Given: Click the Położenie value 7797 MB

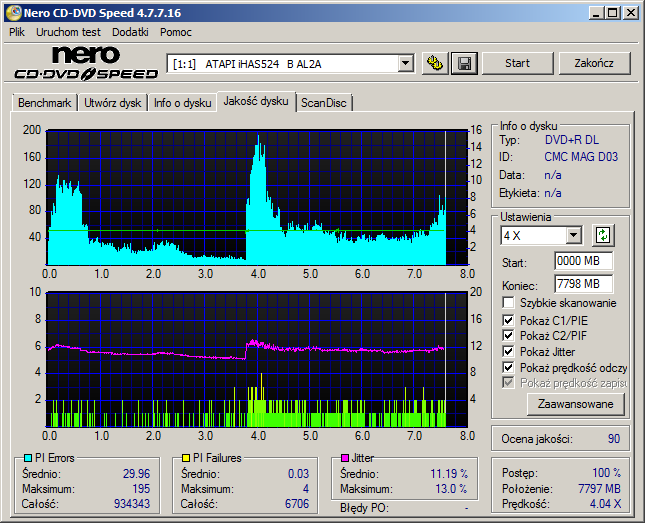Looking at the screenshot, I should (599, 489).
